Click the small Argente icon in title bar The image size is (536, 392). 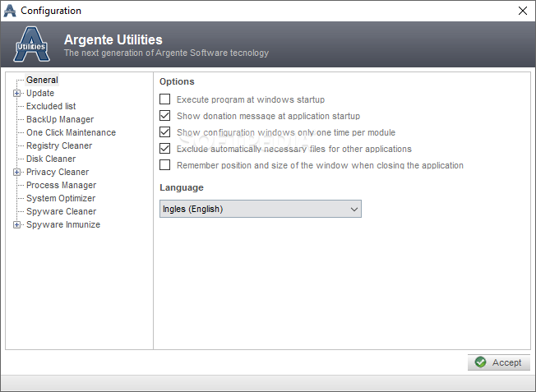coord(10,11)
